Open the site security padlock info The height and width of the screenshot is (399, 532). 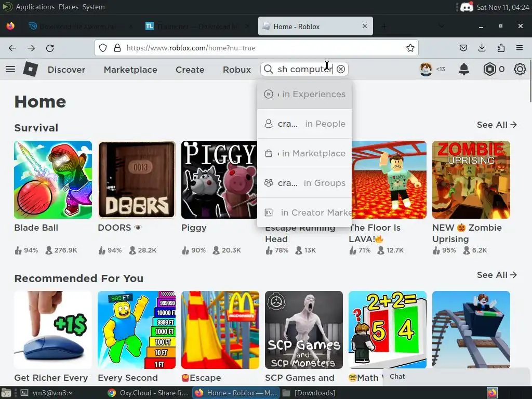click(117, 48)
